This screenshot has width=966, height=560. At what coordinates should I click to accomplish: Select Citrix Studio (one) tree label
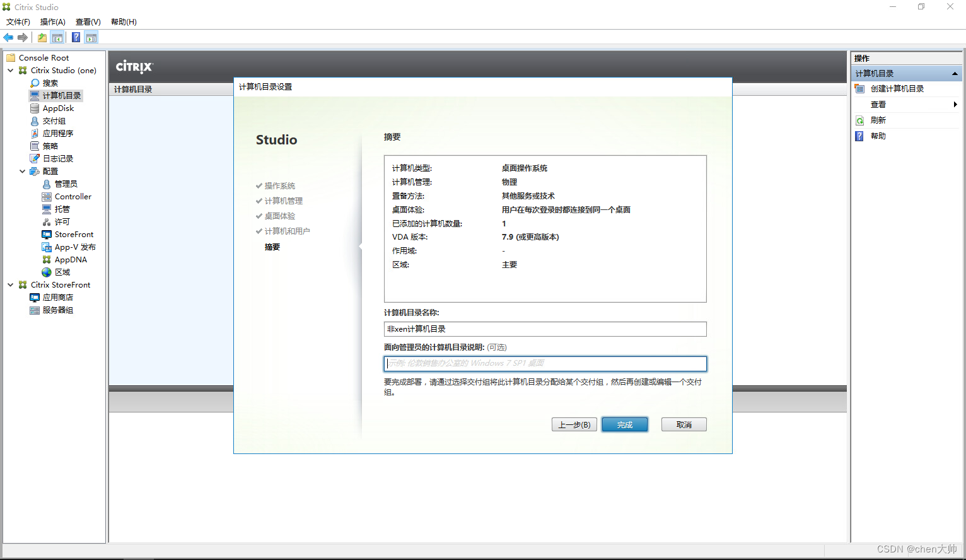(x=64, y=71)
